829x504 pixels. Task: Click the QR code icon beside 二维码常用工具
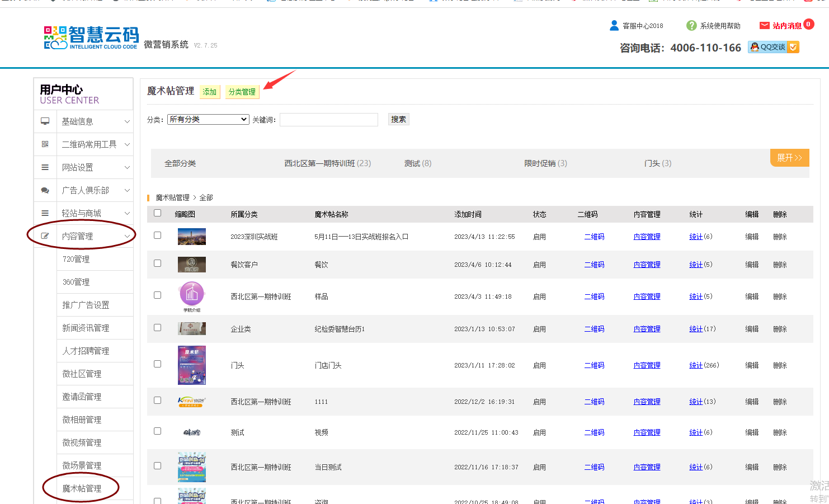(45, 144)
